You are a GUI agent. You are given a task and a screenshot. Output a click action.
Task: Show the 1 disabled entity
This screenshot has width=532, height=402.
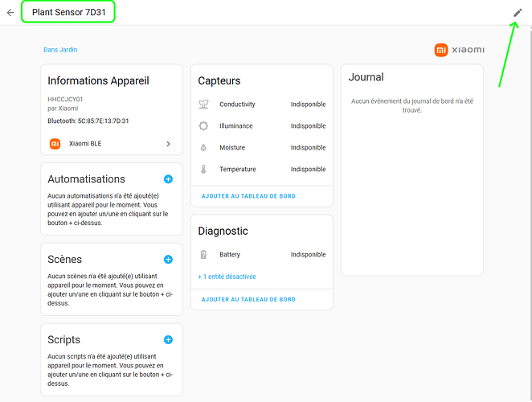point(227,277)
